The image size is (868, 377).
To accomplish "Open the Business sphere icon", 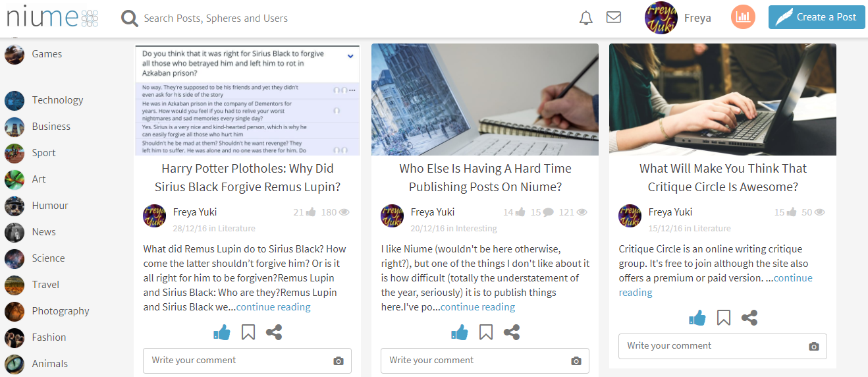I will (x=14, y=127).
